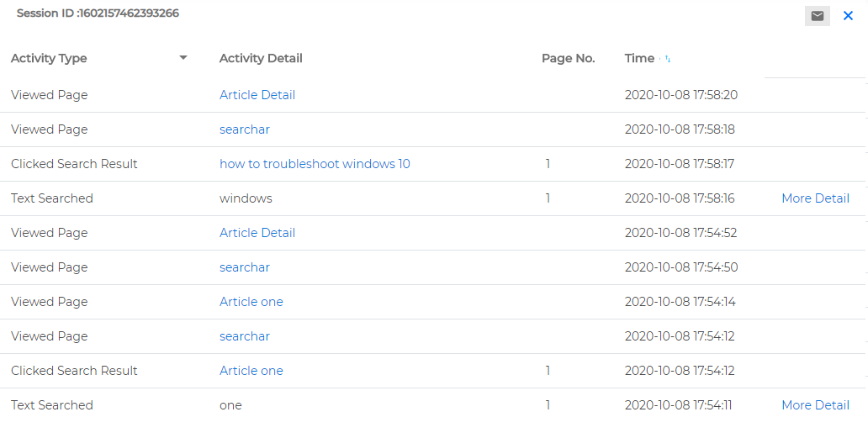Click searchar link viewed at 17:54:50

(245, 267)
